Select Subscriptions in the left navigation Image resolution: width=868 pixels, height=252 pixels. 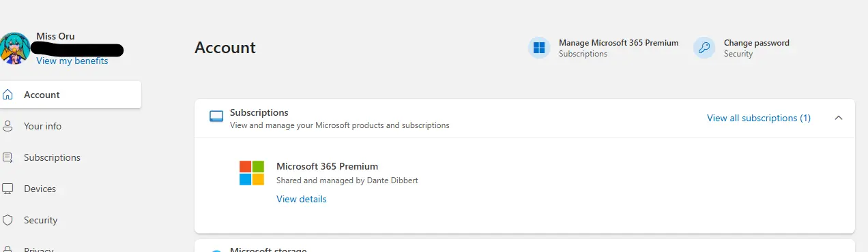click(x=52, y=157)
